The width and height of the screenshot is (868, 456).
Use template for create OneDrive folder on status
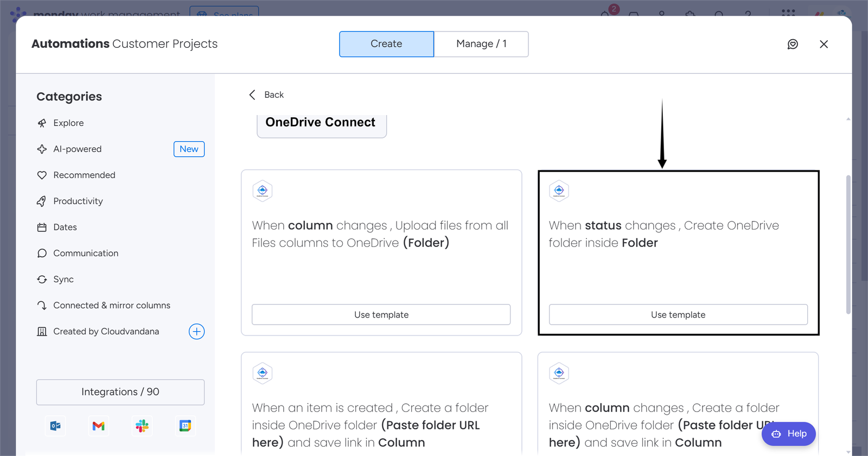(678, 315)
